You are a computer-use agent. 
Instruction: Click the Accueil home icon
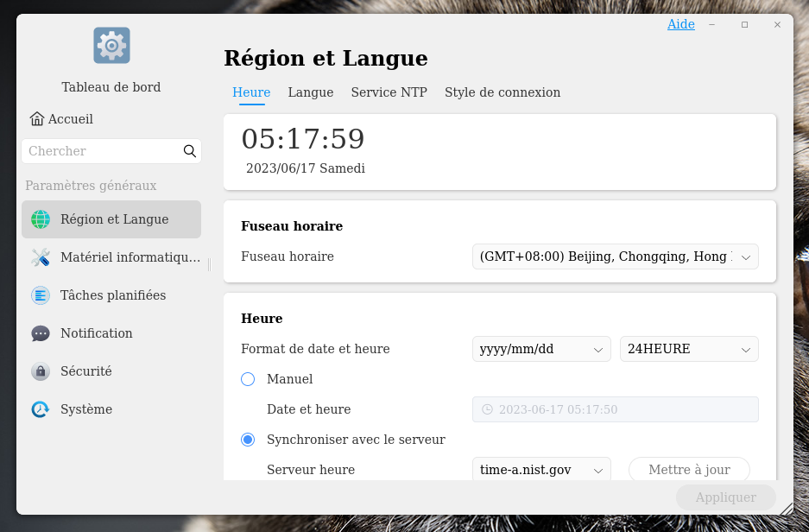tap(37, 119)
